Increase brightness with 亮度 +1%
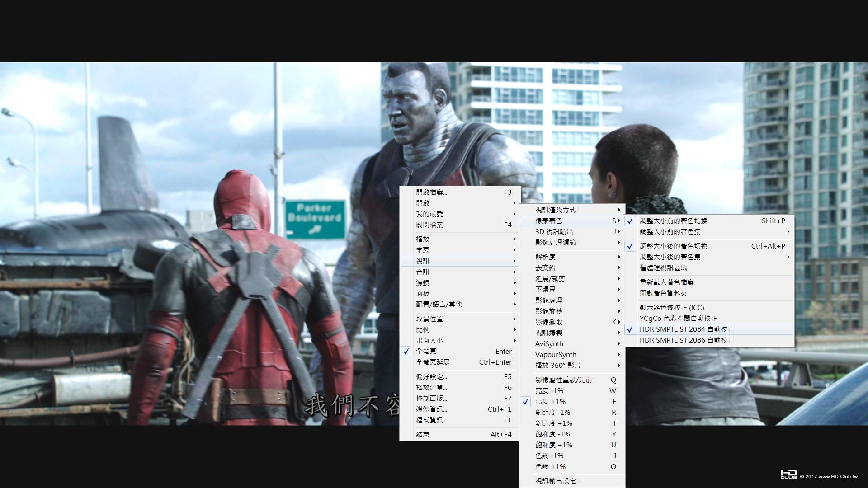The image size is (868, 488). [x=550, y=402]
